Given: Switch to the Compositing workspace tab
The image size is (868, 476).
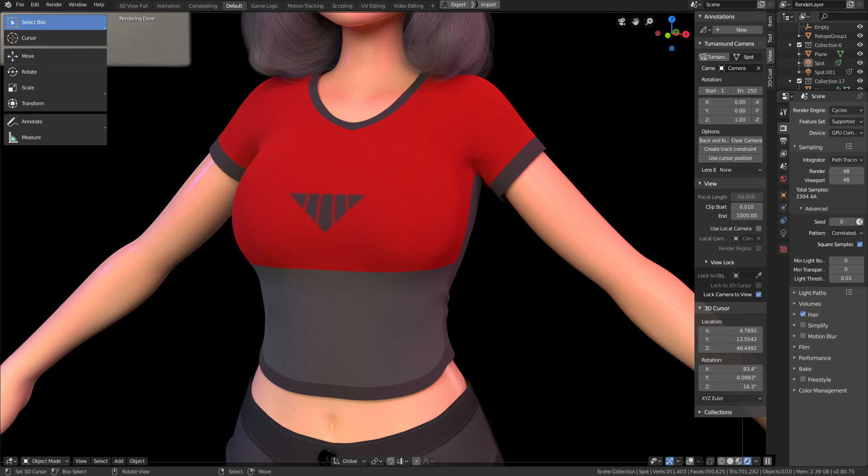Looking at the screenshot, I should pos(203,6).
